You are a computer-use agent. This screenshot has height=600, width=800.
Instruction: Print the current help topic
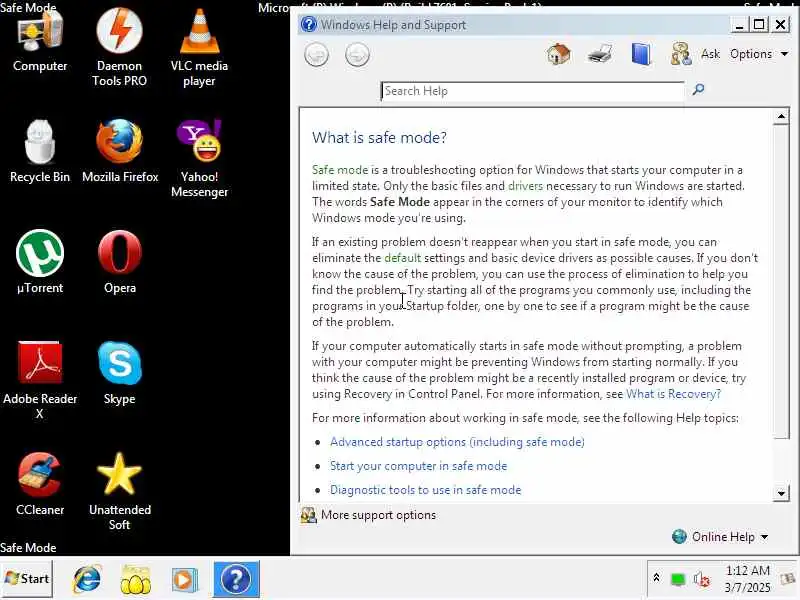tap(599, 54)
